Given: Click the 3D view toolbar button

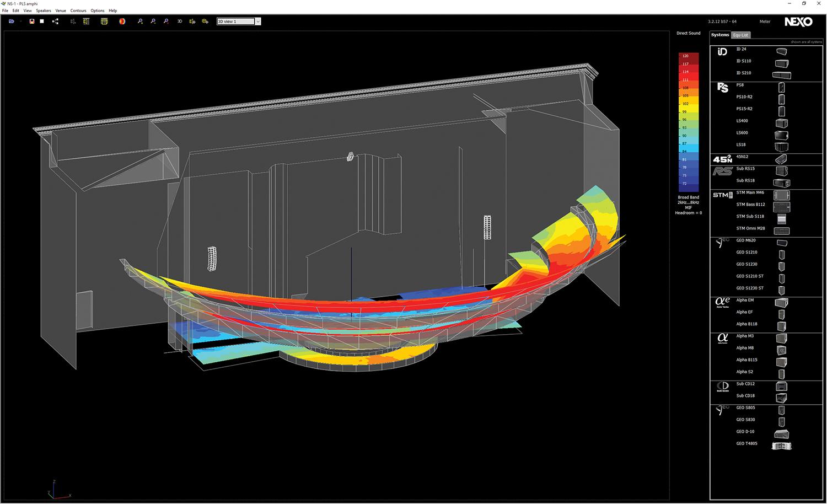Looking at the screenshot, I should (180, 22).
